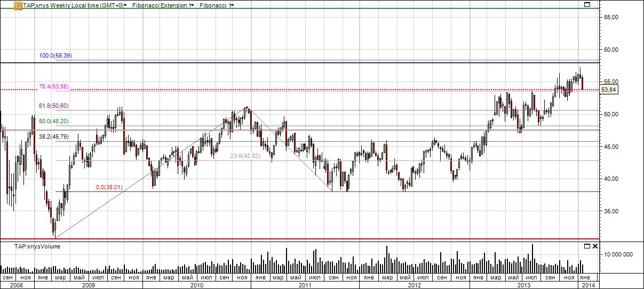Open the TAP:xnys Weekly instrument dropdown
This screenshot has height=289, width=644.
click(x=75, y=5)
